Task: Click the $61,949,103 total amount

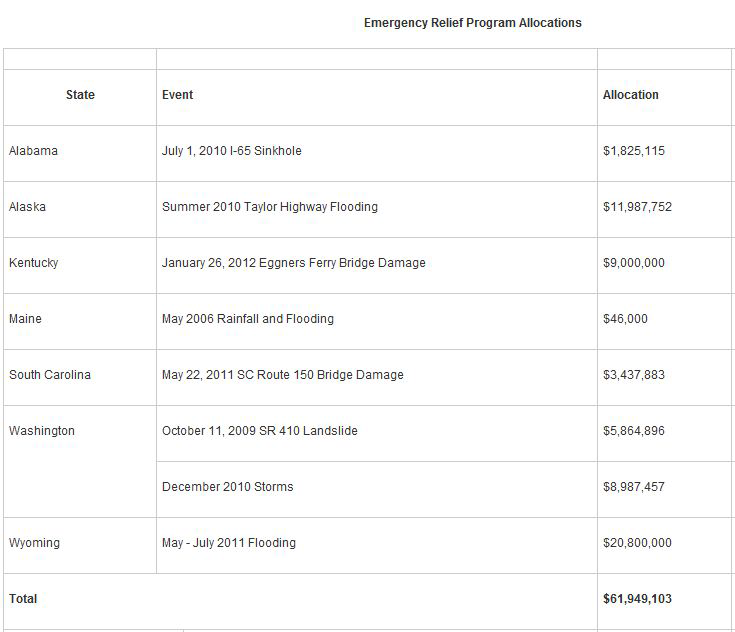Action: point(637,599)
